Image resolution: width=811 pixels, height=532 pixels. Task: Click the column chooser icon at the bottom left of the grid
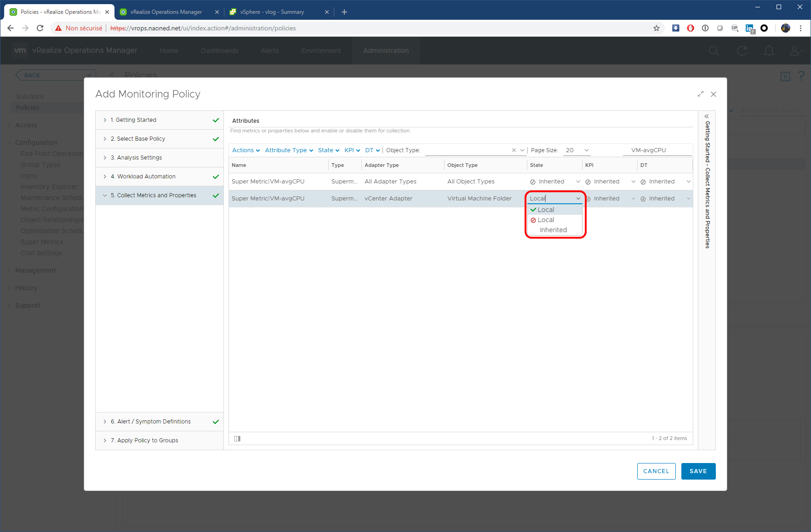click(237, 439)
